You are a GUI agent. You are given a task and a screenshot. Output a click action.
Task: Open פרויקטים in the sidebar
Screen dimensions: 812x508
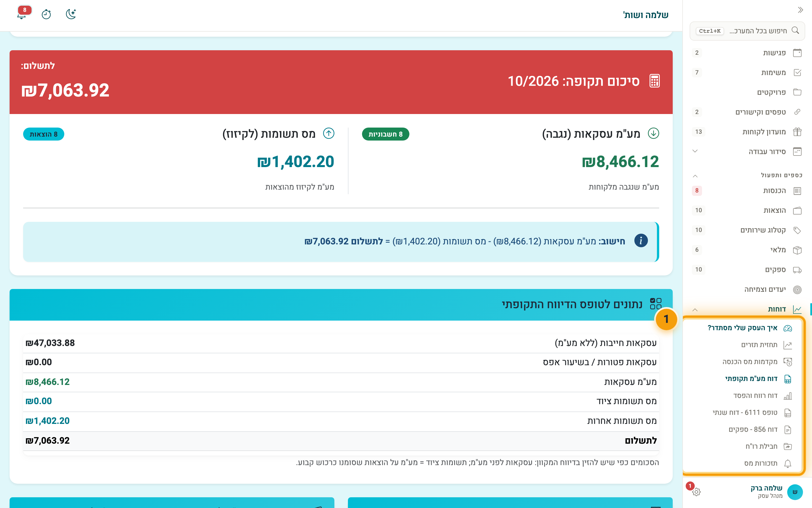click(747, 92)
